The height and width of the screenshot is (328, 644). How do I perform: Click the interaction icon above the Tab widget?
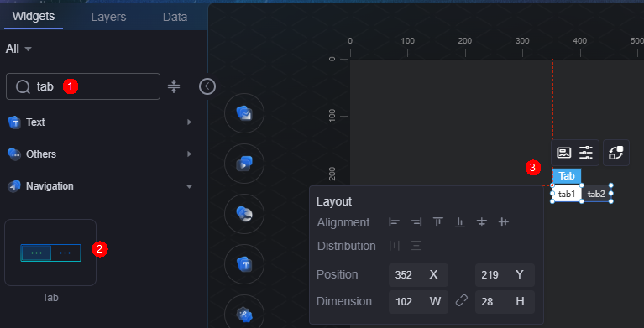[616, 153]
